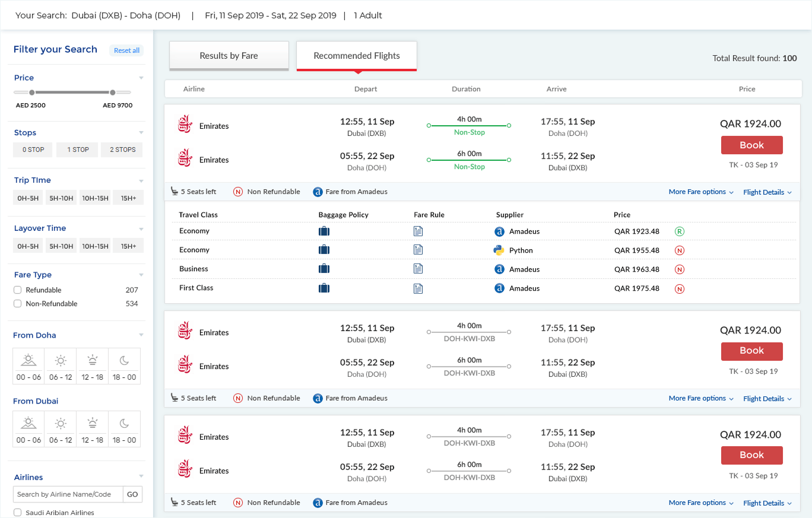Check the Refundable fare type checkbox
The width and height of the screenshot is (812, 518).
coord(18,290)
